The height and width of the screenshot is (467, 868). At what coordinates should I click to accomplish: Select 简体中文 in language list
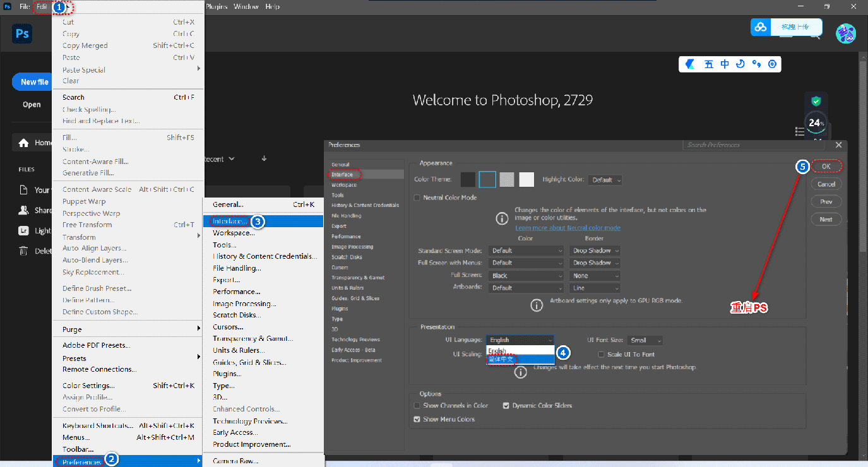(520, 359)
